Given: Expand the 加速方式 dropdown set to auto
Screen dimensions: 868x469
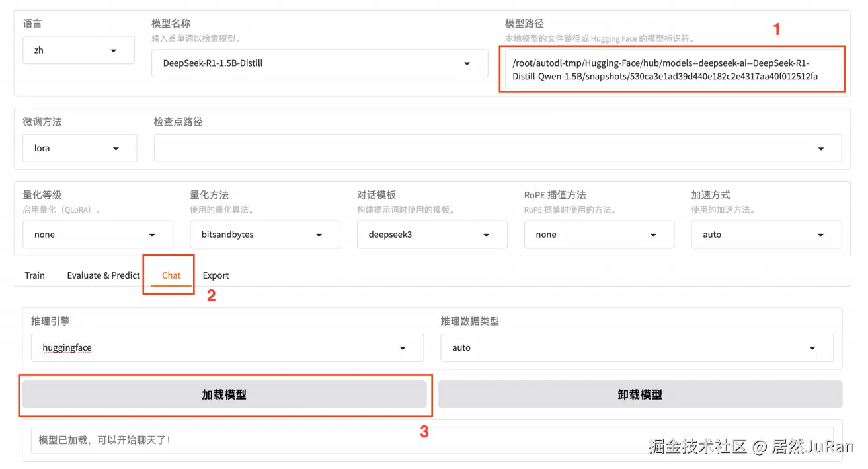Looking at the screenshot, I should tap(766, 234).
